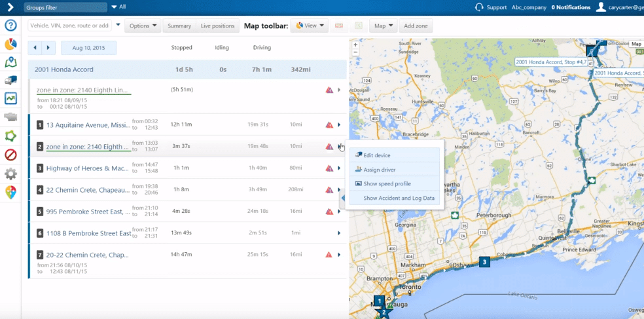This screenshot has height=319, width=644.
Task: Expand arrow for Highway of Heroes trip
Action: pyautogui.click(x=339, y=168)
